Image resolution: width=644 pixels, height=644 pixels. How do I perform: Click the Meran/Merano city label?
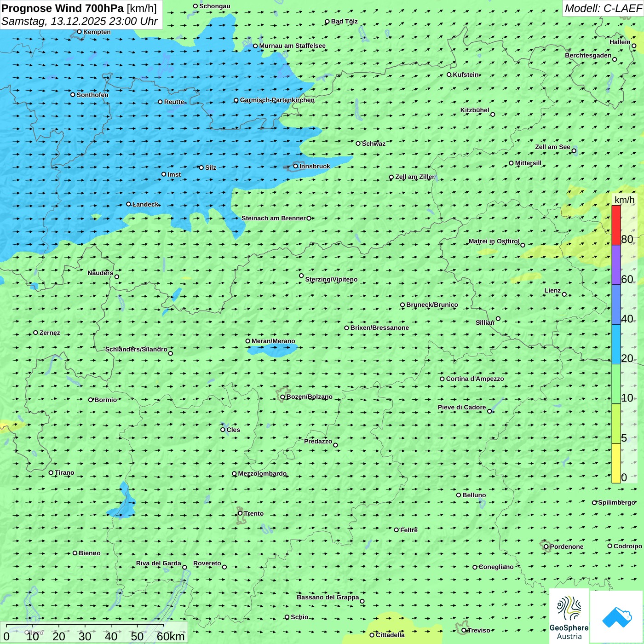click(273, 341)
